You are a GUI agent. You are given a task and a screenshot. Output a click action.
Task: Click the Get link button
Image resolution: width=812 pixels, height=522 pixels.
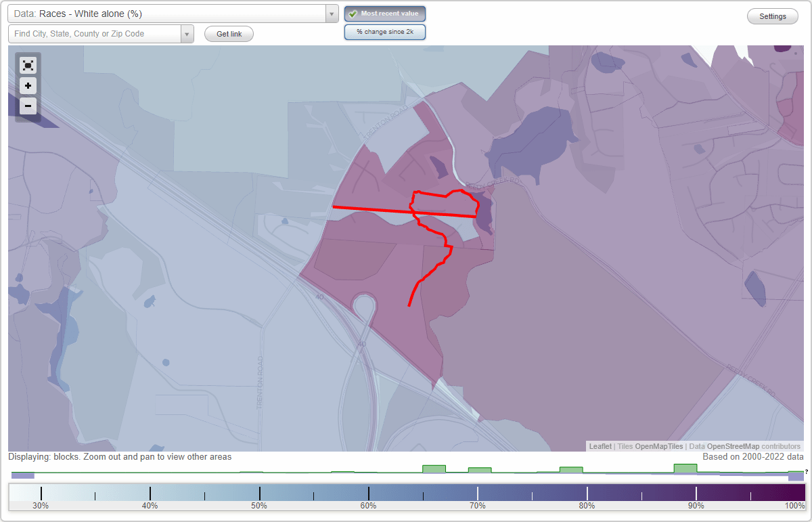pos(229,34)
